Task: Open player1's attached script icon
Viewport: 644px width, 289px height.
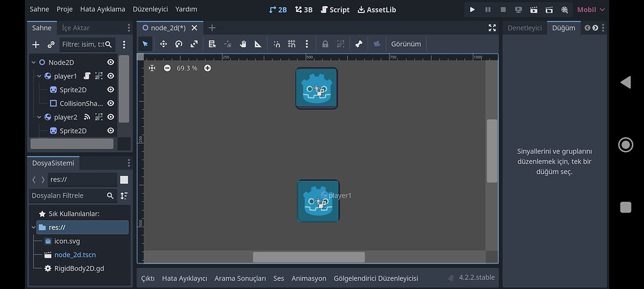Action: point(87,76)
